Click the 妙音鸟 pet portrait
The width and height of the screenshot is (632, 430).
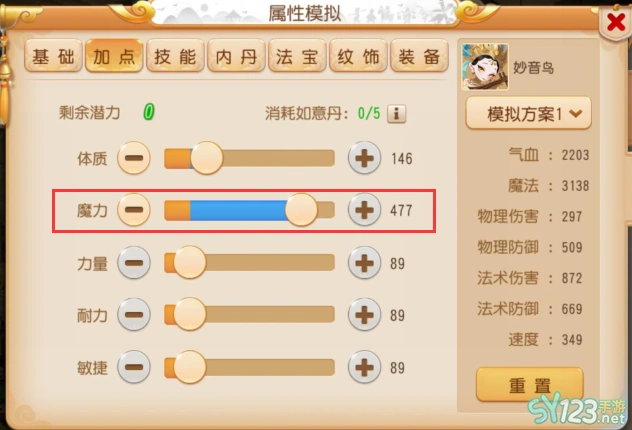[x=485, y=67]
